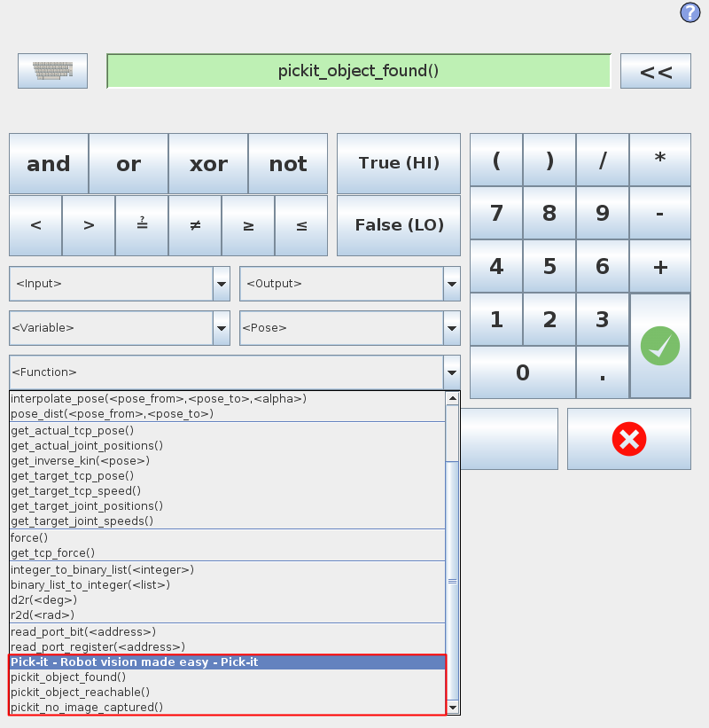Pick get_target_joint_speeds() from list
The image size is (709, 728).
(x=228, y=521)
